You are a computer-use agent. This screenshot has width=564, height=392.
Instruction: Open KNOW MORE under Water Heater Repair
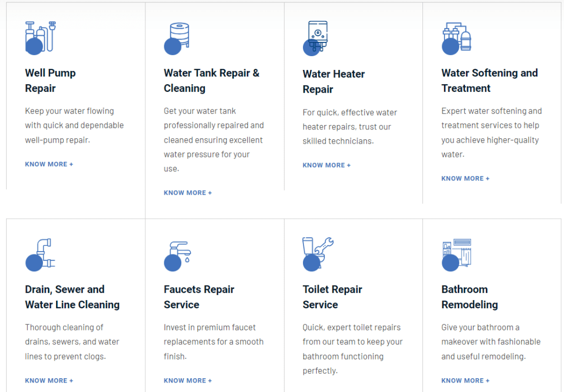point(327,165)
